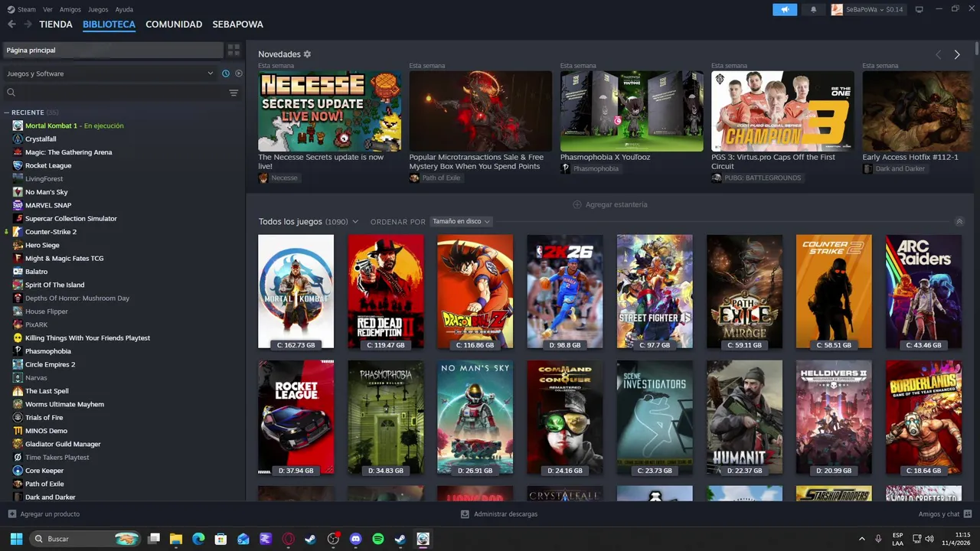Expand the Todos los juegos shelf dropdown
980x551 pixels.
coord(355,222)
